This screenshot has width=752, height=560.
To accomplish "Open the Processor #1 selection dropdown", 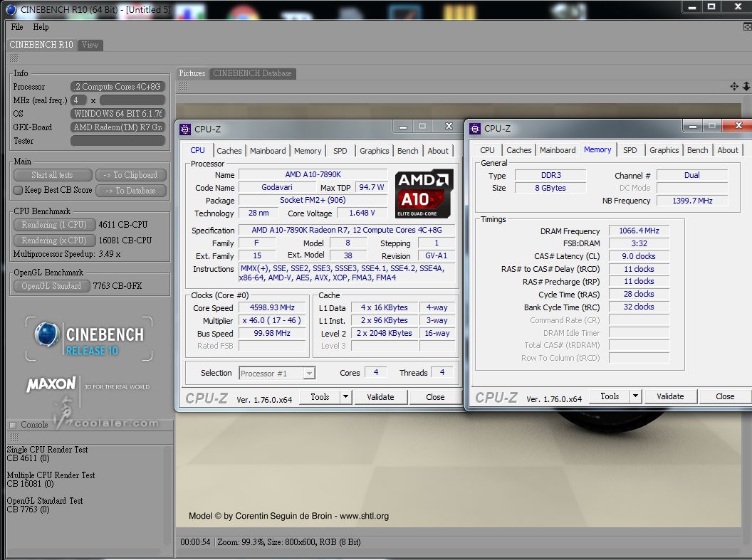I will pyautogui.click(x=277, y=373).
